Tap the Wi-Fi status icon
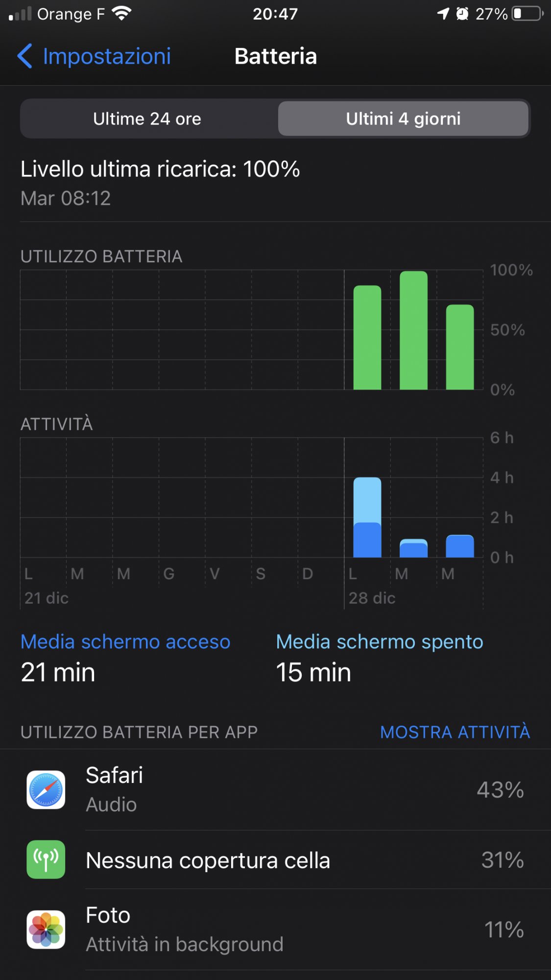Image resolution: width=551 pixels, height=980 pixels. (x=121, y=14)
